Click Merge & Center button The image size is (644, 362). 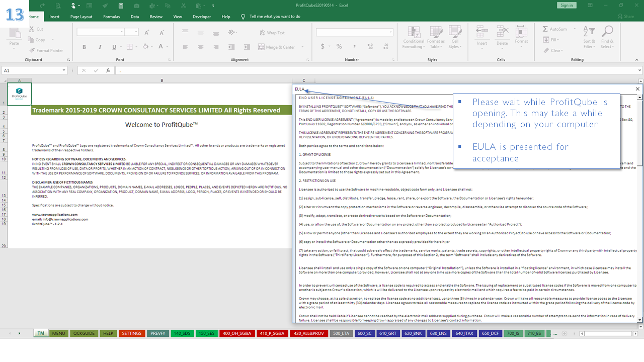coord(277,47)
